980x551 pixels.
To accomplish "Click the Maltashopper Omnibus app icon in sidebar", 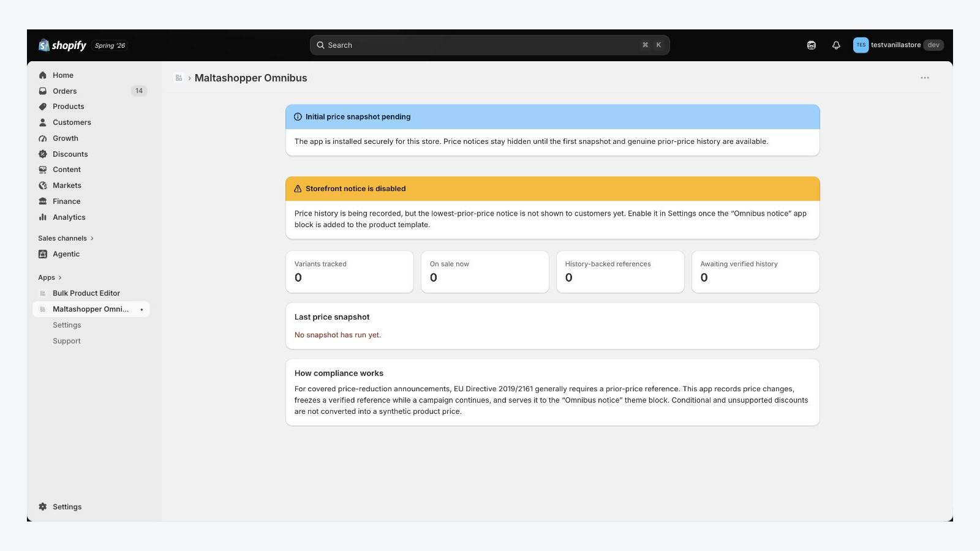I will pos(43,309).
